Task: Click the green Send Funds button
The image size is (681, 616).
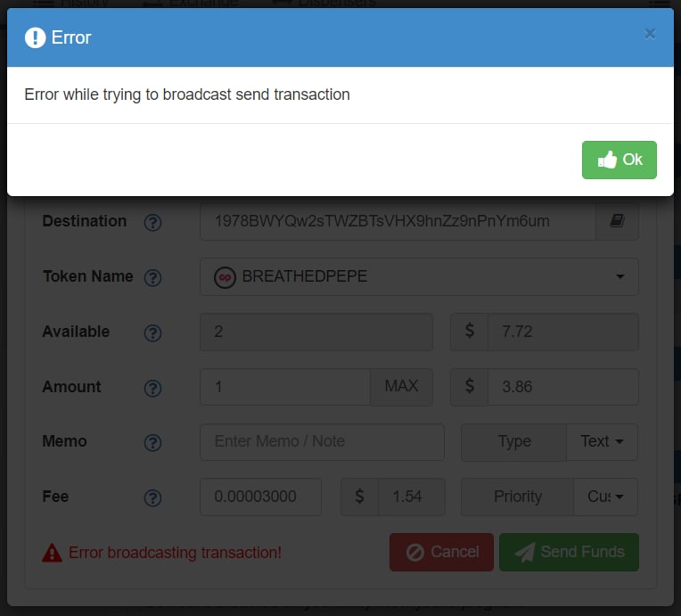Action: pos(569,552)
